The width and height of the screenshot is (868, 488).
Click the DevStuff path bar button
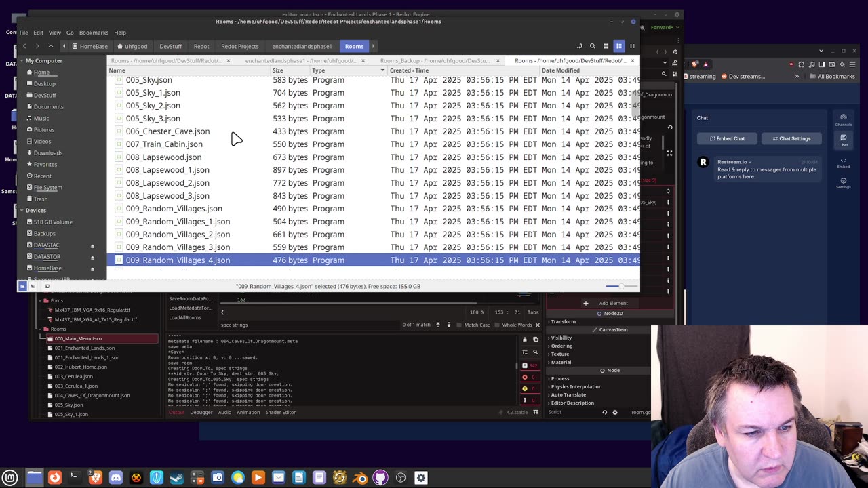(170, 46)
